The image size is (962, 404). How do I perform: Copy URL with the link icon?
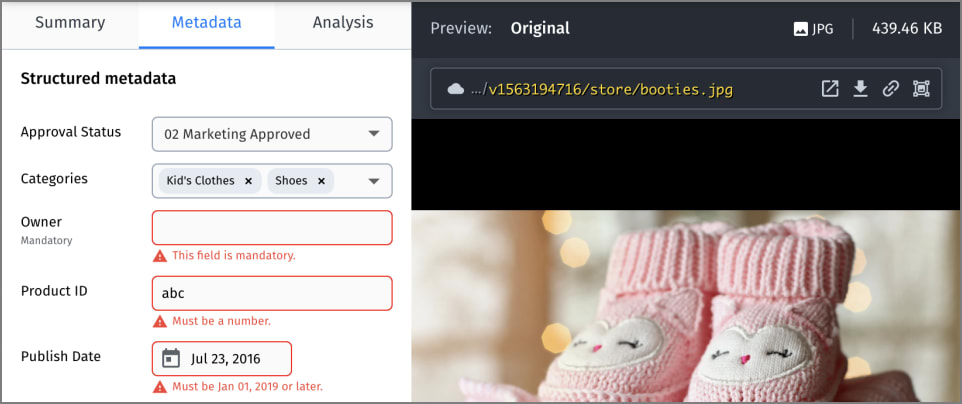click(x=891, y=89)
